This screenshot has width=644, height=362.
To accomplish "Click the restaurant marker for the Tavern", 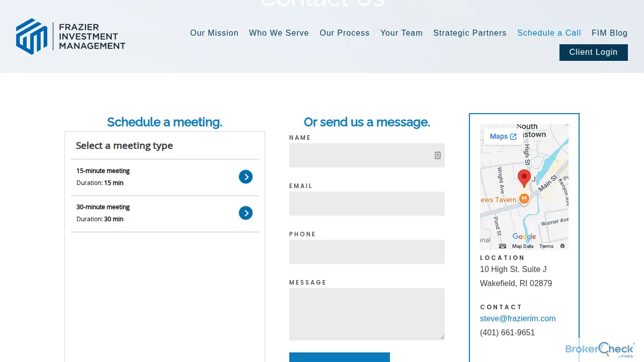I will point(524,200).
